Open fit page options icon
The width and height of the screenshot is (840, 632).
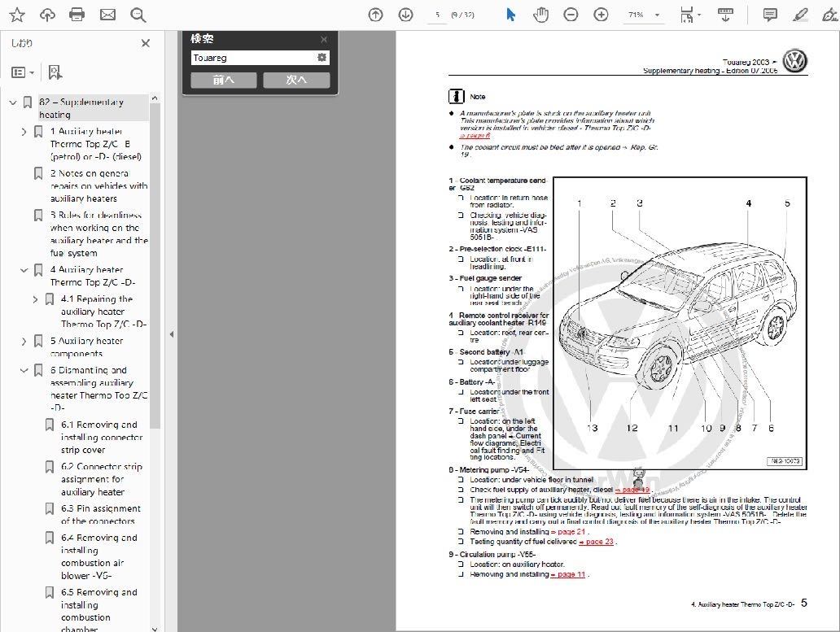tap(689, 15)
